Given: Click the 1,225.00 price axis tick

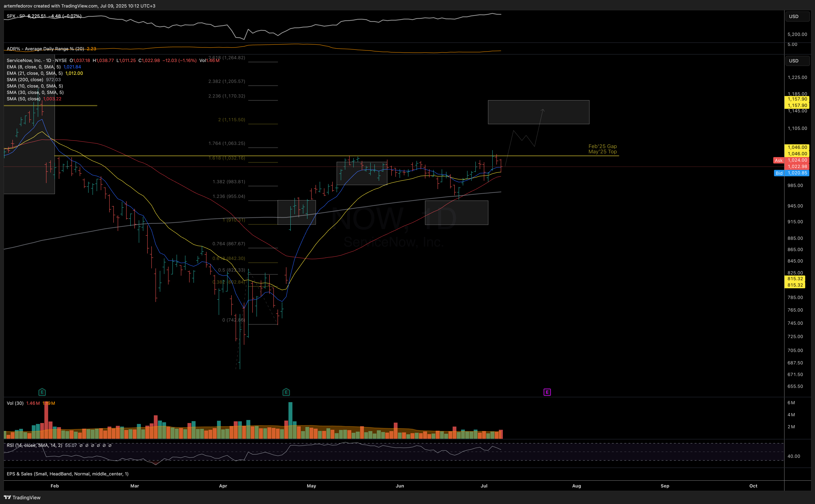Looking at the screenshot, I should pos(797,77).
